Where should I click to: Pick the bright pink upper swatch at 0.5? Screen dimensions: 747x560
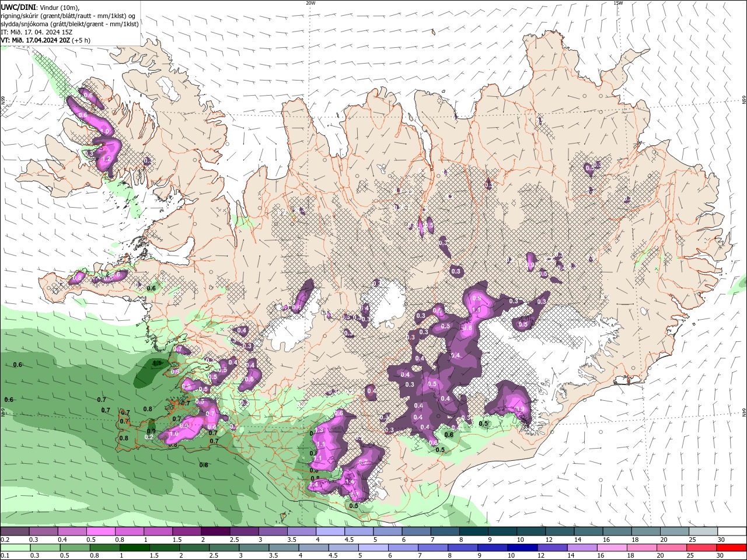point(100,531)
